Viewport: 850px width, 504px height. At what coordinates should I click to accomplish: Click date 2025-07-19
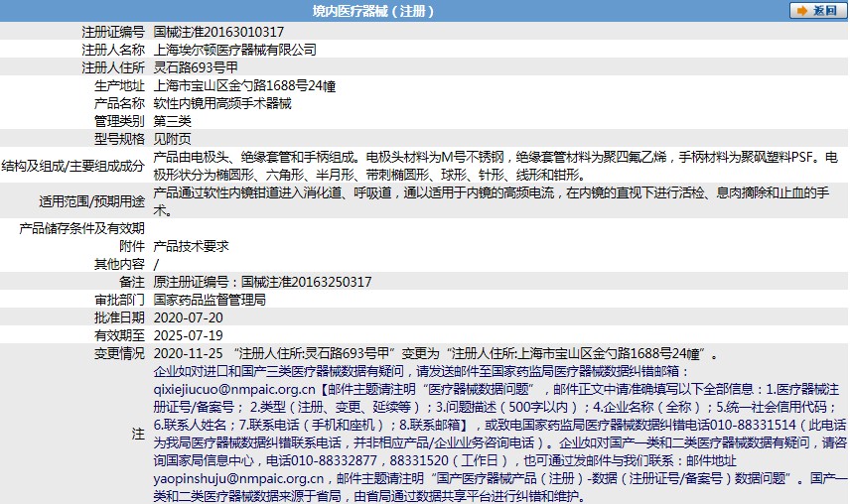coord(188,335)
